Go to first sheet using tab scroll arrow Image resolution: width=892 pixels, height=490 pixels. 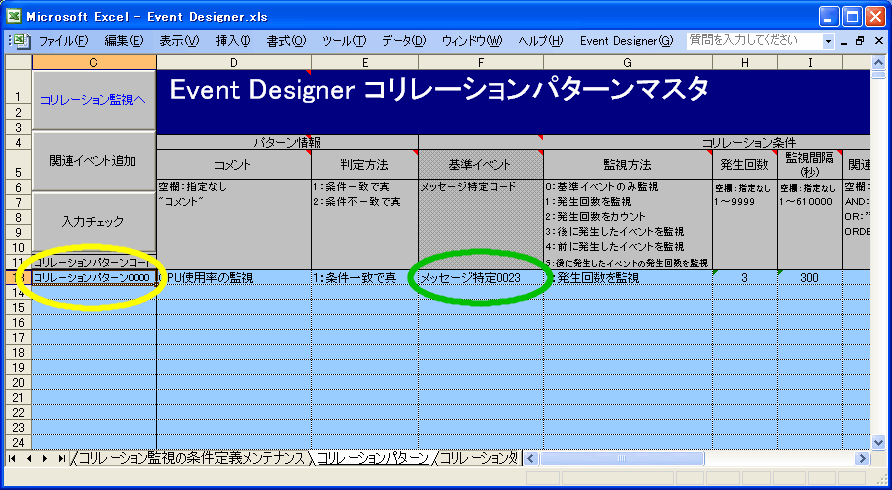(x=13, y=458)
